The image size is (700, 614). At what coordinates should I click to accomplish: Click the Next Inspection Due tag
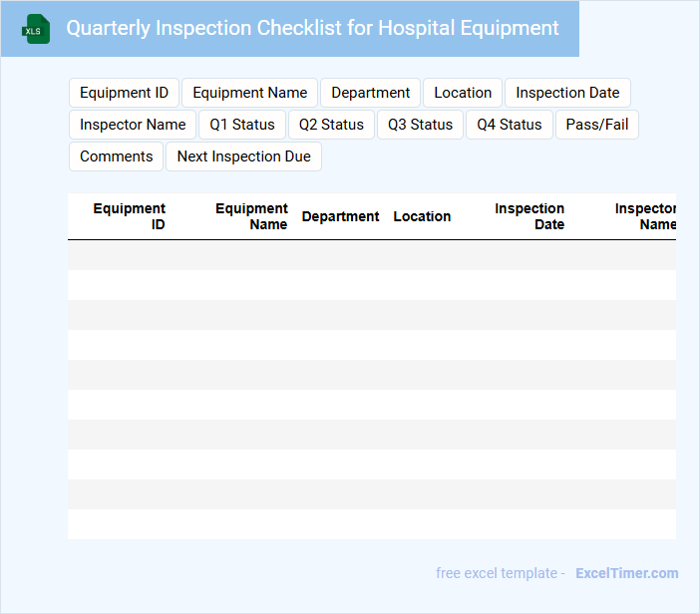[x=243, y=156]
